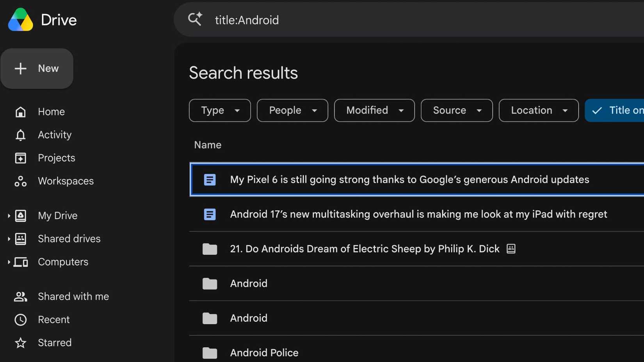644x362 pixels.
Task: Click the Google Drive logo
Action: [21, 20]
